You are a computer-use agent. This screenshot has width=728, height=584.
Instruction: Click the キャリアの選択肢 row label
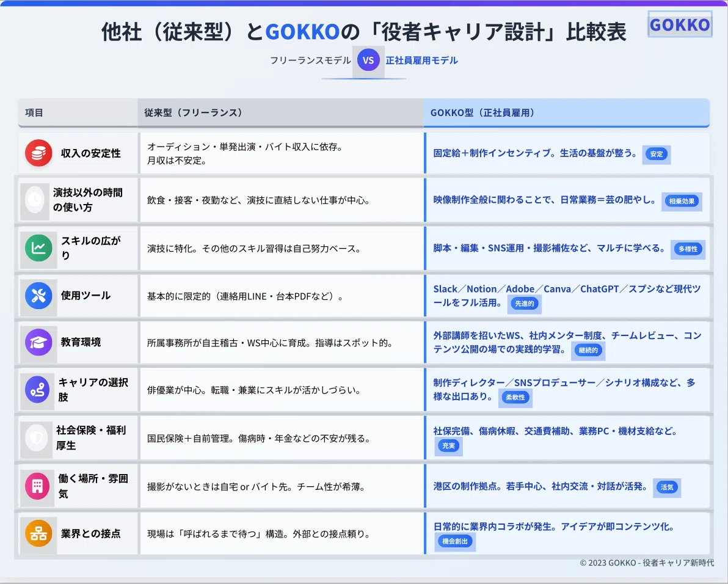tap(93, 390)
